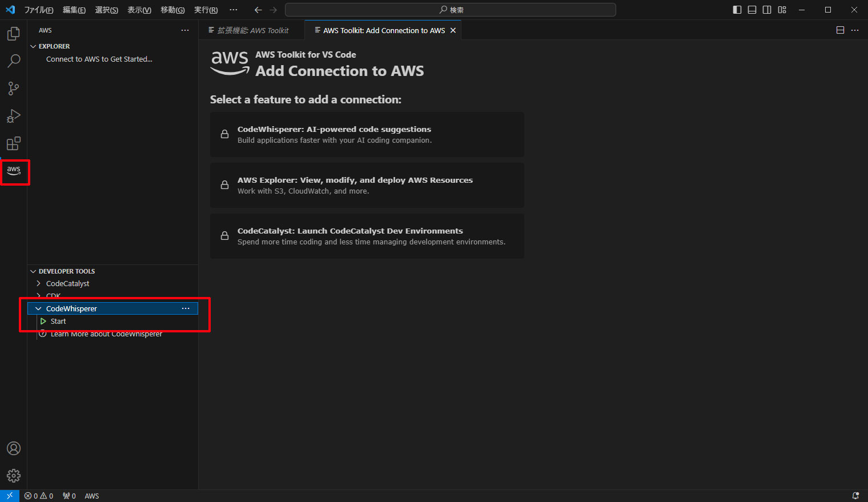Open the 移動(G) menu

[172, 10]
